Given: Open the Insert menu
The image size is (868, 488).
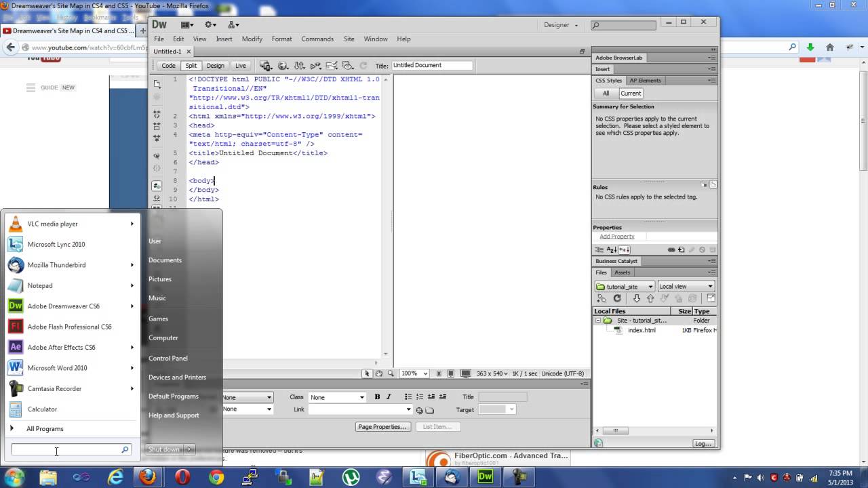Looking at the screenshot, I should pyautogui.click(x=224, y=39).
